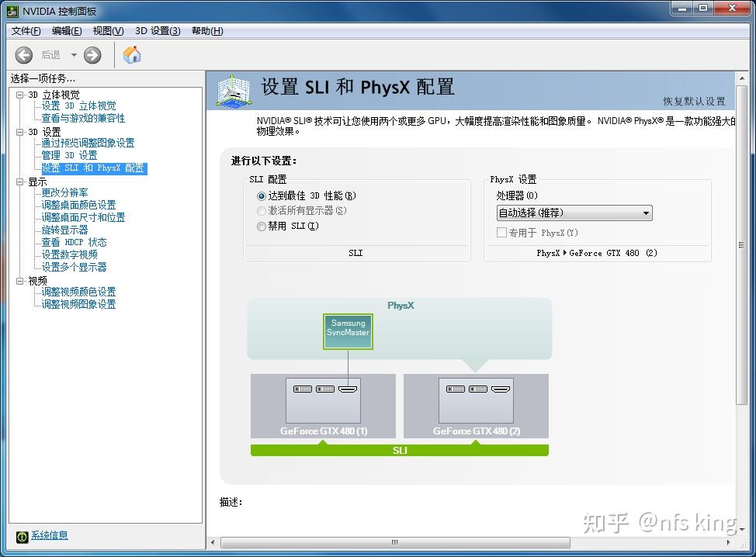Open the 3D 设置(3) menu

[x=158, y=31]
